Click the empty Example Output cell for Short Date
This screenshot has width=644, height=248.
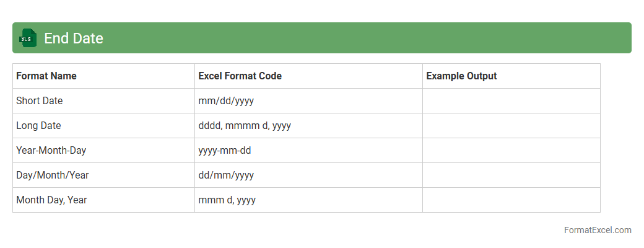tap(511, 101)
